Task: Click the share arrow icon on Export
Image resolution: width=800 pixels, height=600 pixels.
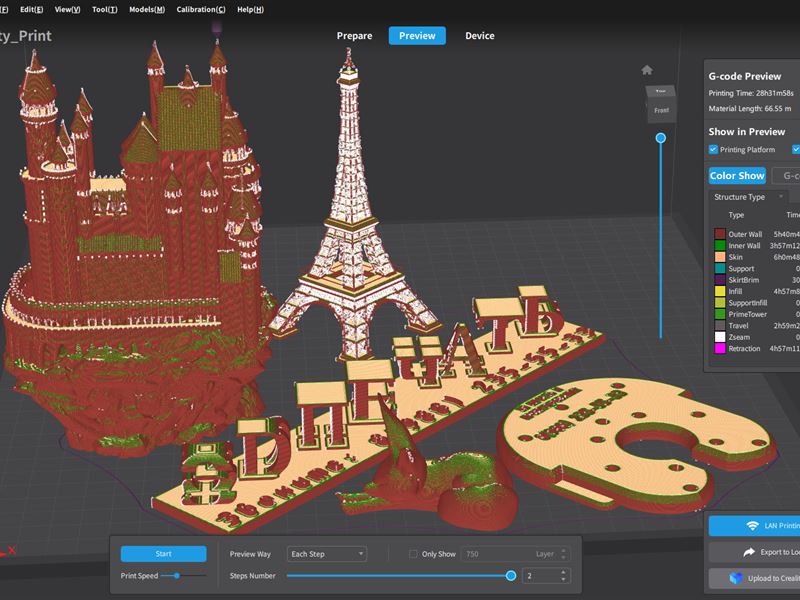Action: click(x=750, y=551)
